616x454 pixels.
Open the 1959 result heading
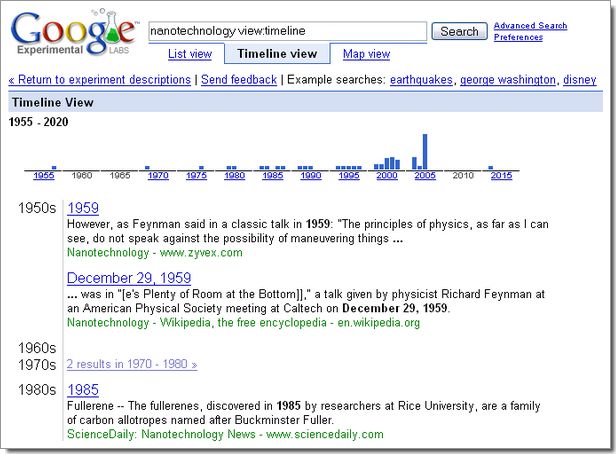(83, 208)
